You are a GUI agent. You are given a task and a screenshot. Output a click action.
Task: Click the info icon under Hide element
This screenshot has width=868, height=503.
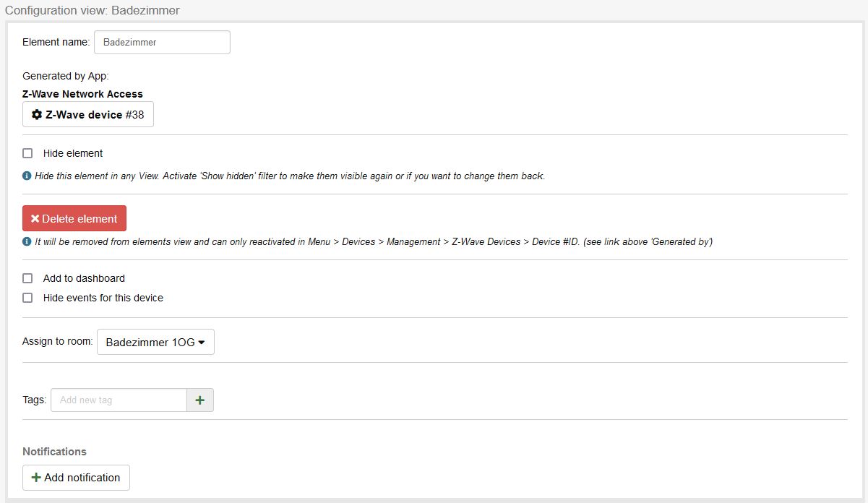27,176
